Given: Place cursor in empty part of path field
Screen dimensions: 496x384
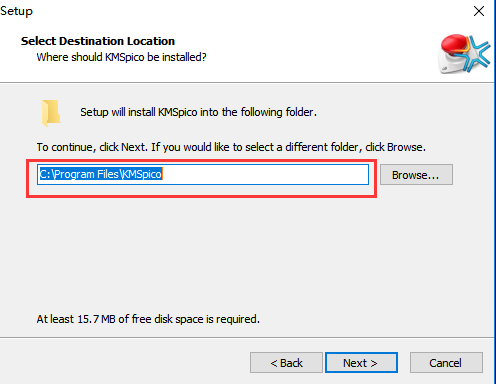Looking at the screenshot, I should tap(265, 174).
